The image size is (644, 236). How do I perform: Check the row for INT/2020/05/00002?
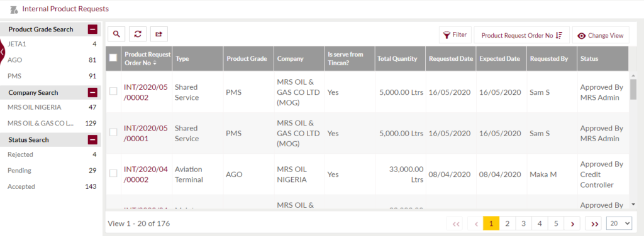[113, 92]
